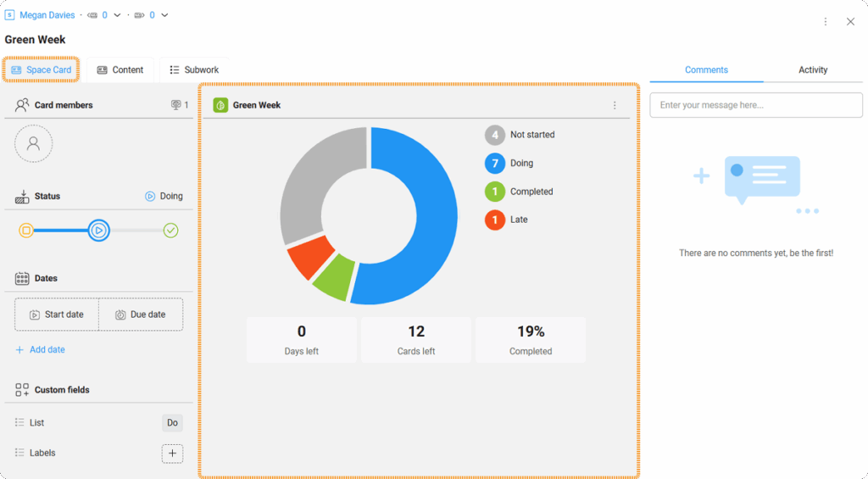The height and width of the screenshot is (479, 868).
Task: Open the three-dot menu in Green Week panel
Action: coord(615,105)
